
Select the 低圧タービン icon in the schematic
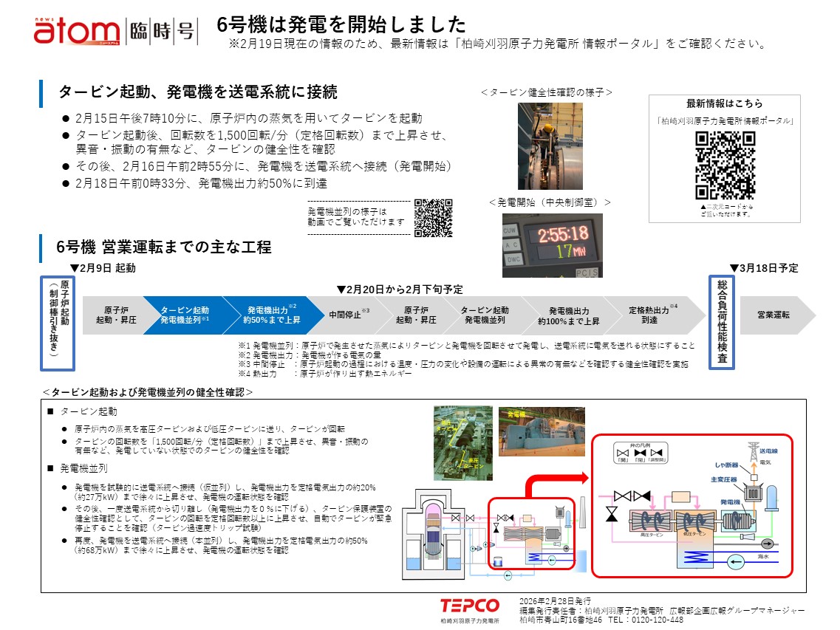pyautogui.click(x=694, y=521)
